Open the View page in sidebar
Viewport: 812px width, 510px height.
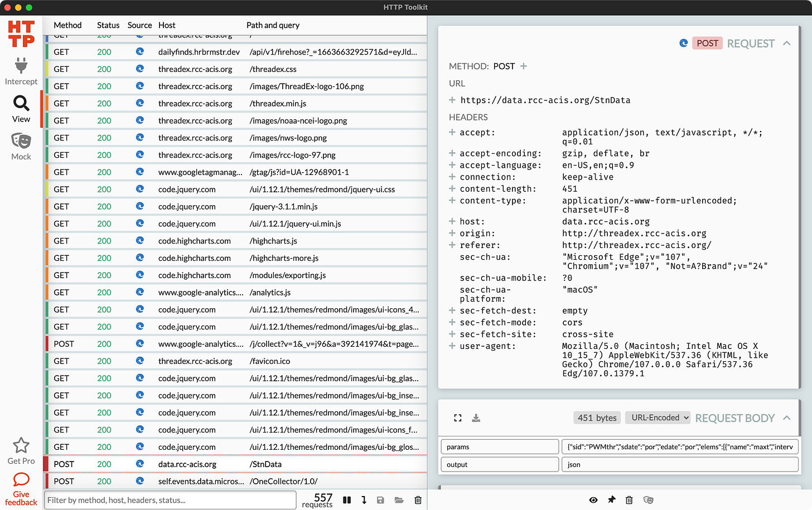[21, 109]
